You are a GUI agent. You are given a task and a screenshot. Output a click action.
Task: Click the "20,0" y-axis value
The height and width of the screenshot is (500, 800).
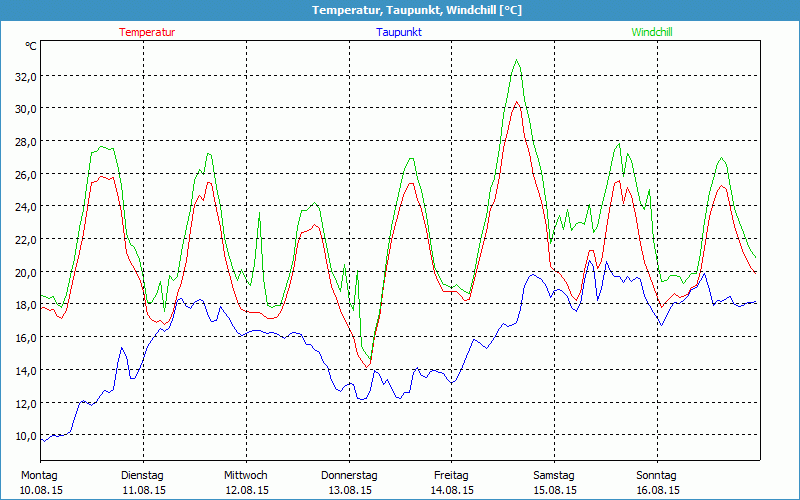(x=25, y=272)
